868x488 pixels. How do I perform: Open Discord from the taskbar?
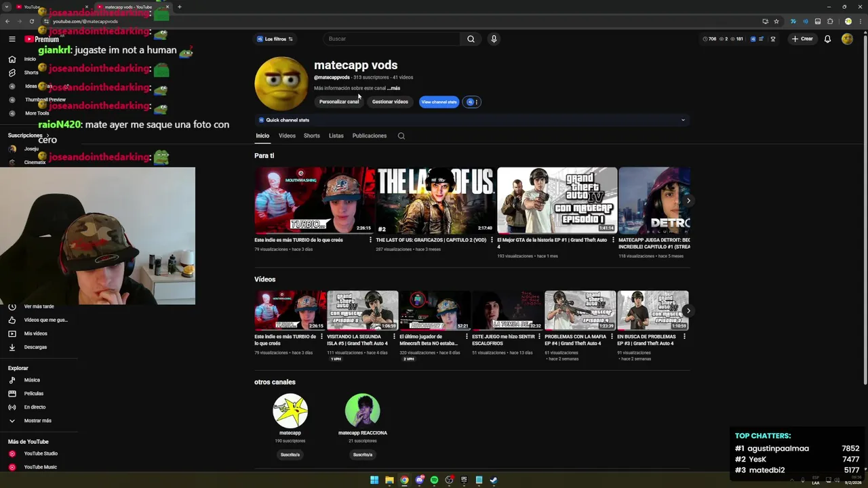pyautogui.click(x=419, y=480)
